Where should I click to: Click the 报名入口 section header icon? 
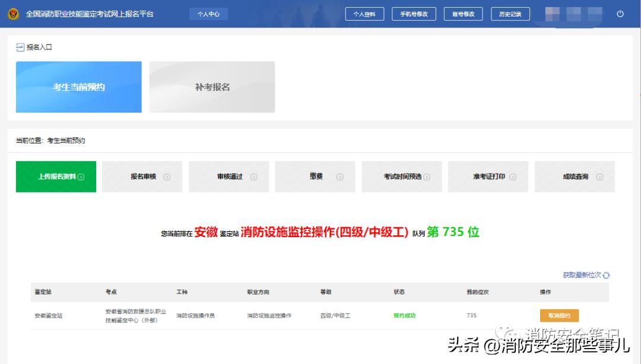point(20,47)
